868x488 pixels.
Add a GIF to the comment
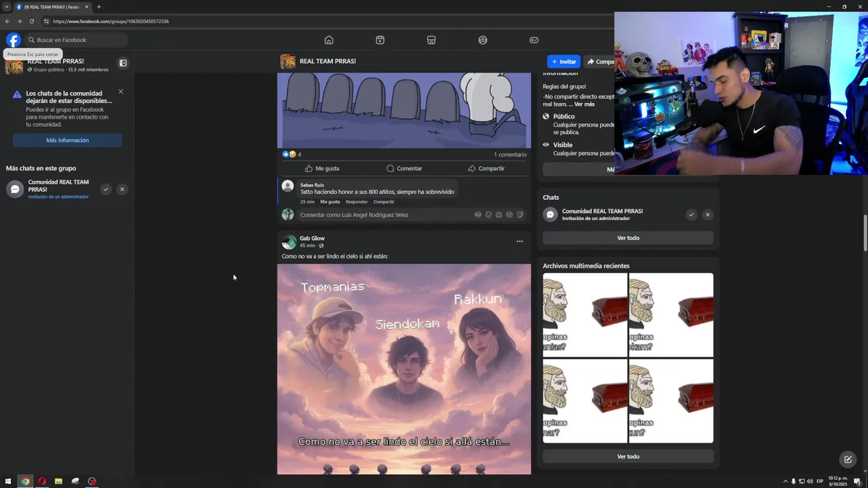(509, 215)
